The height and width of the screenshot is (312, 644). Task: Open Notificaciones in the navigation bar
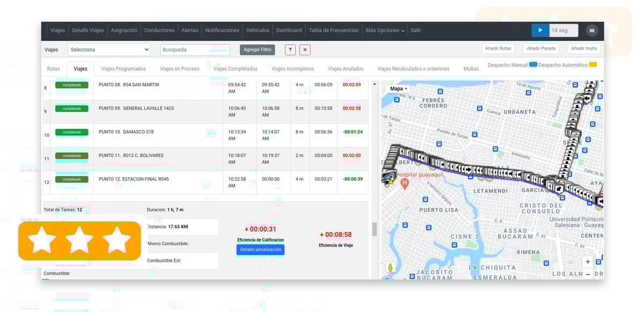[x=222, y=31]
